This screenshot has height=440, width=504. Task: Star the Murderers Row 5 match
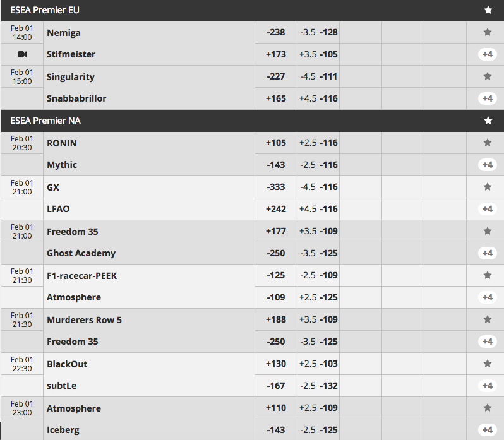488,319
